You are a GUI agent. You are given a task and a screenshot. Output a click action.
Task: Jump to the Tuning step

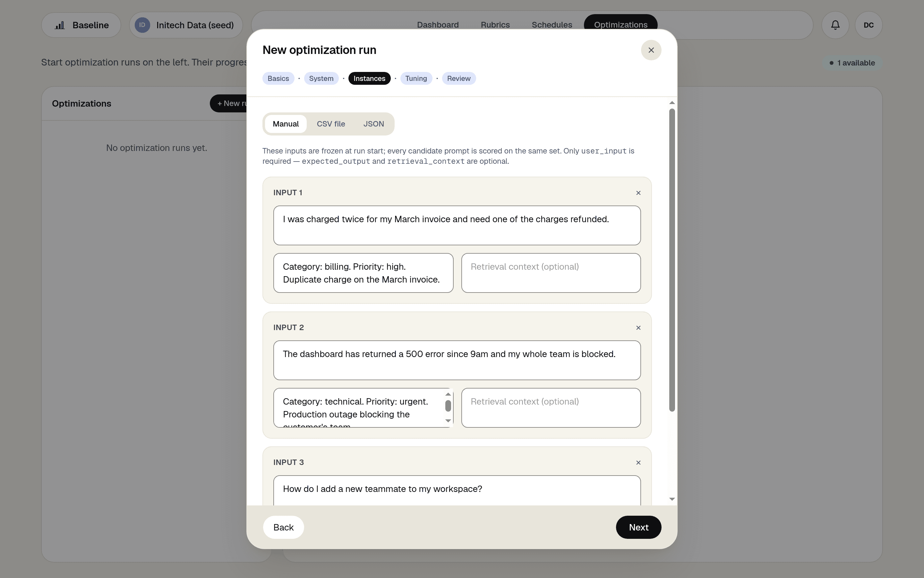point(416,78)
